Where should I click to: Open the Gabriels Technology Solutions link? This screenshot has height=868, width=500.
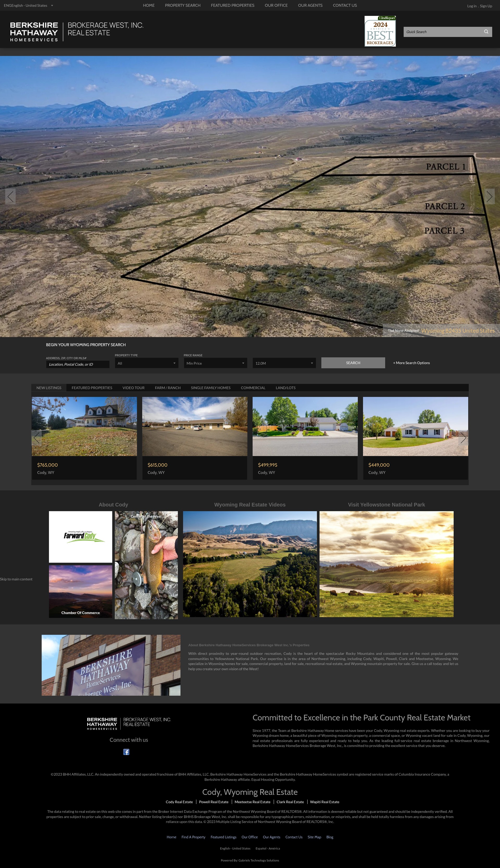pos(259,860)
